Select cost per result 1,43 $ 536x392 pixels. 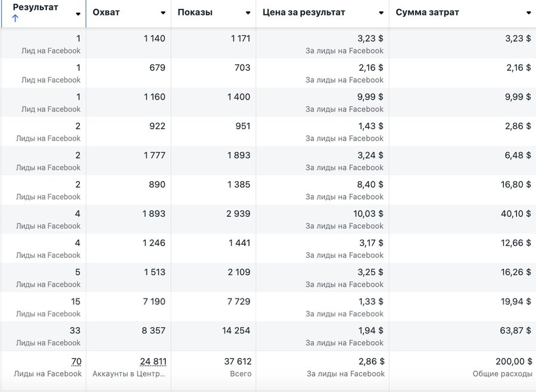coord(371,126)
